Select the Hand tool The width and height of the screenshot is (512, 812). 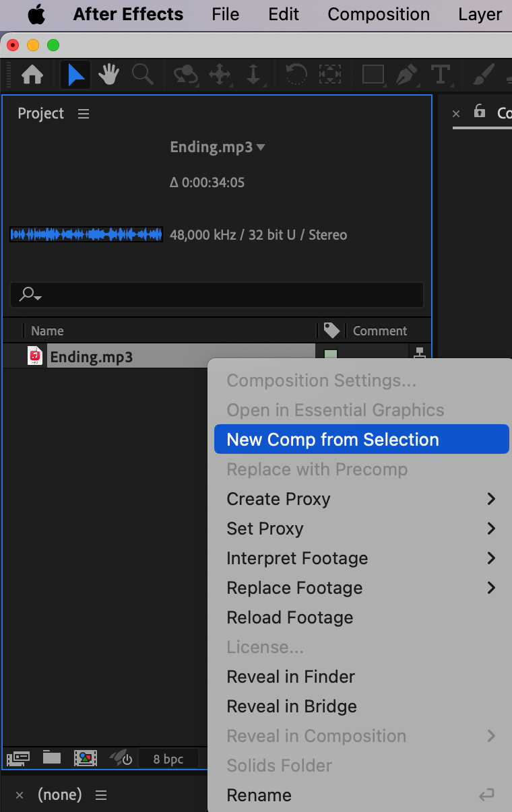coord(108,75)
